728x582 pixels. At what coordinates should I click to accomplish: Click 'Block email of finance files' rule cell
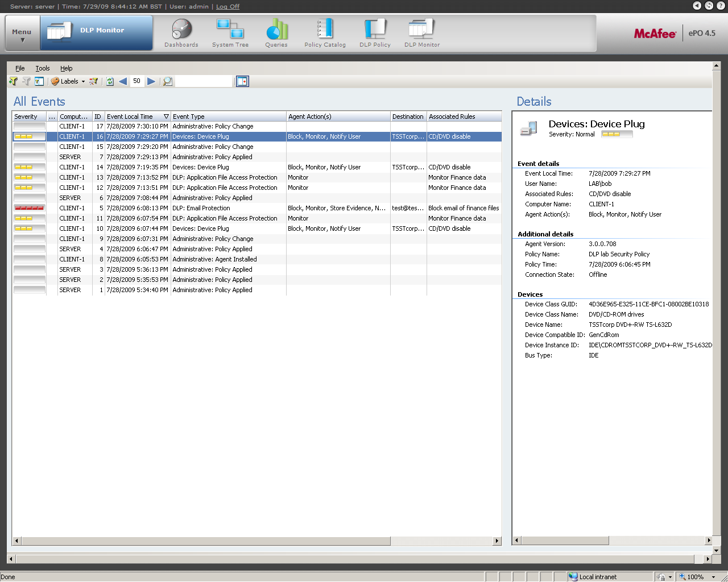point(464,208)
